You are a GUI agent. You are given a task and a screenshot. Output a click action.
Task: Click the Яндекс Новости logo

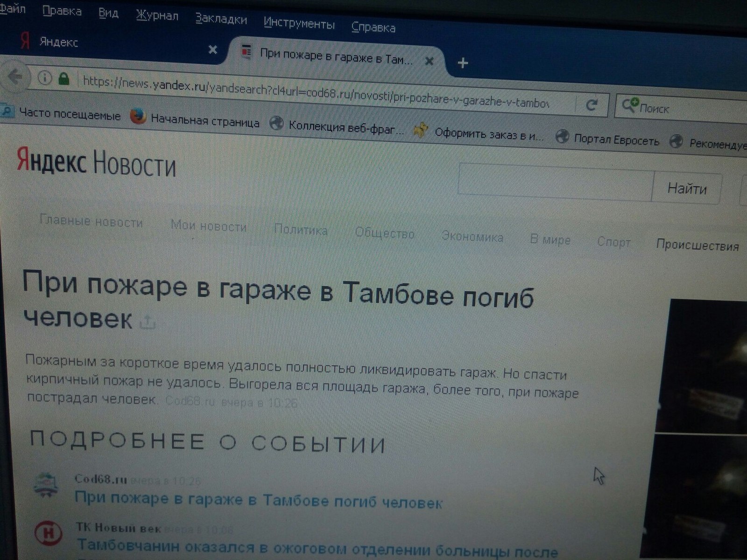pyautogui.click(x=97, y=161)
